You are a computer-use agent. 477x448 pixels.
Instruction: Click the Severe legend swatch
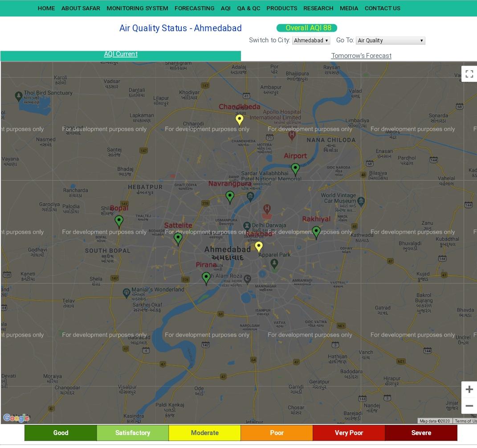click(421, 433)
